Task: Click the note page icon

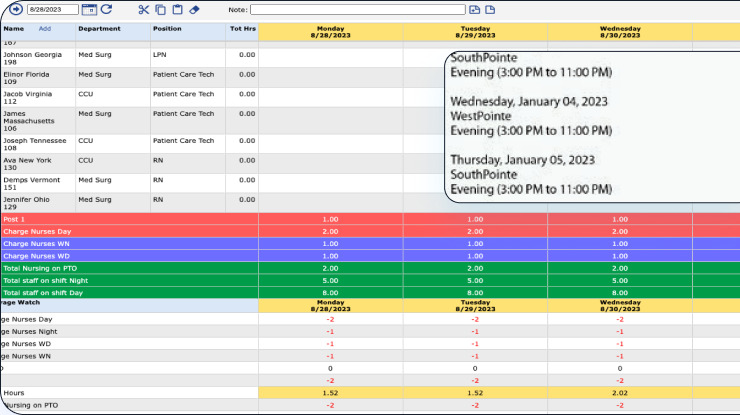Action: [x=490, y=9]
